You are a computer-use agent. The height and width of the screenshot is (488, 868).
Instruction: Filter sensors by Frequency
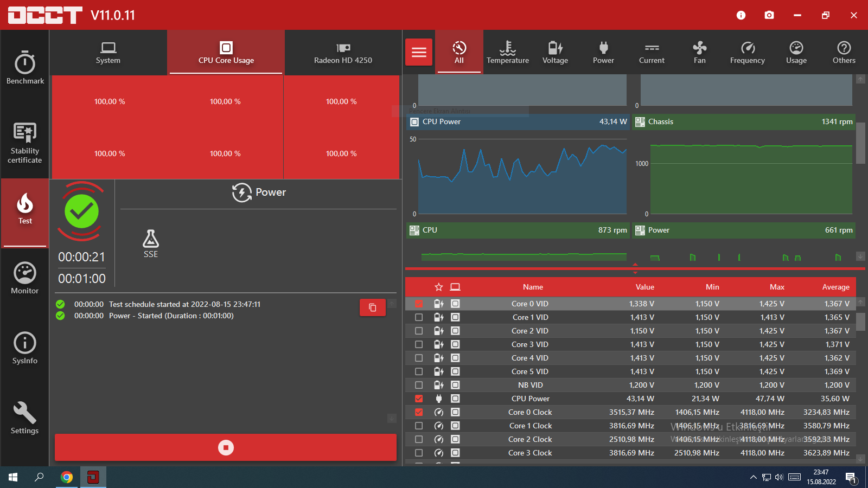748,53
